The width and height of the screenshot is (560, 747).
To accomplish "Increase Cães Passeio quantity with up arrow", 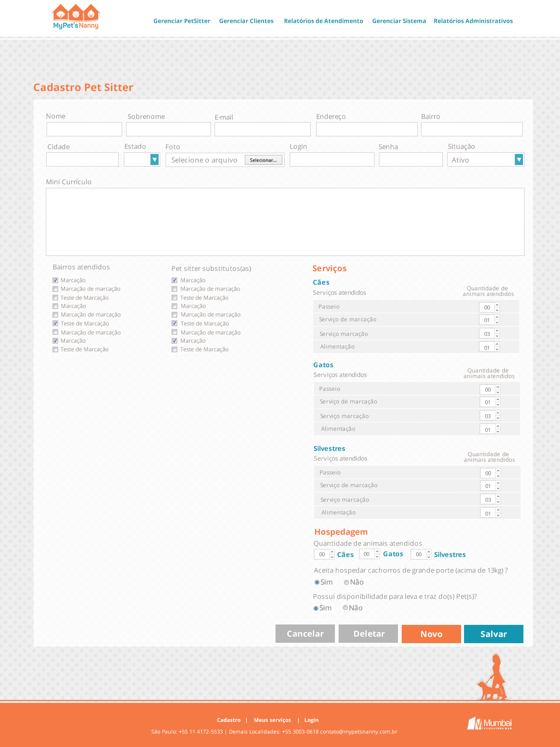I will [497, 305].
